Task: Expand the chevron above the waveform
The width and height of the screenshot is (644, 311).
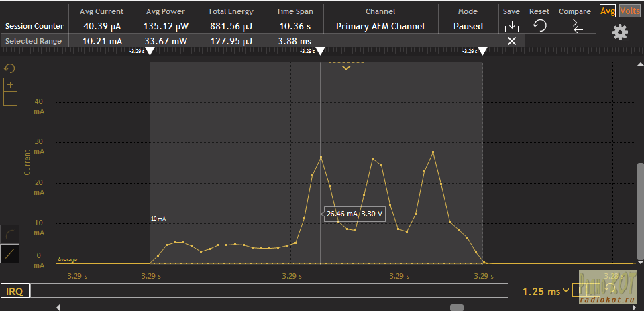Action: click(346, 68)
